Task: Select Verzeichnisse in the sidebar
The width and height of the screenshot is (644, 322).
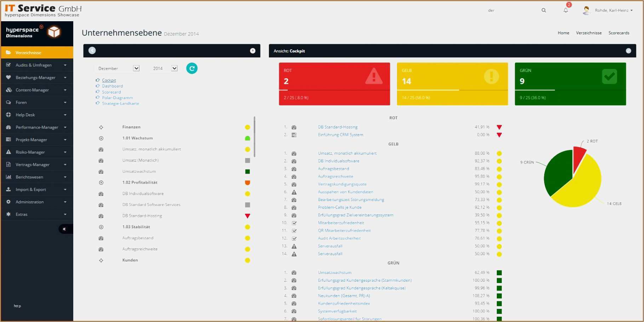Action: (x=37, y=52)
